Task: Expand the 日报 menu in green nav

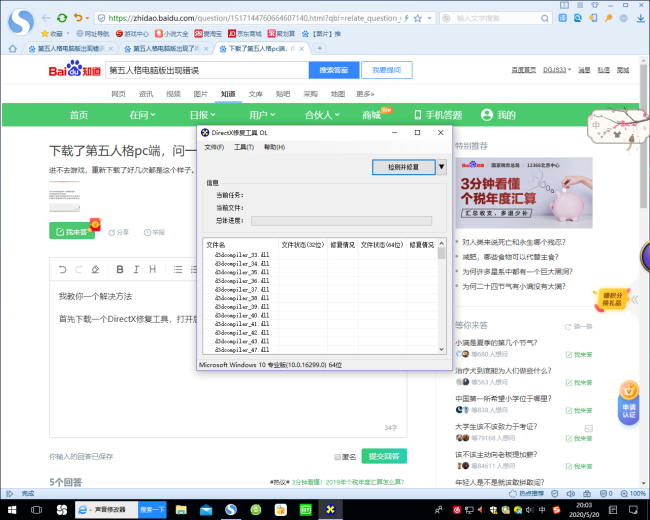Action: click(202, 115)
